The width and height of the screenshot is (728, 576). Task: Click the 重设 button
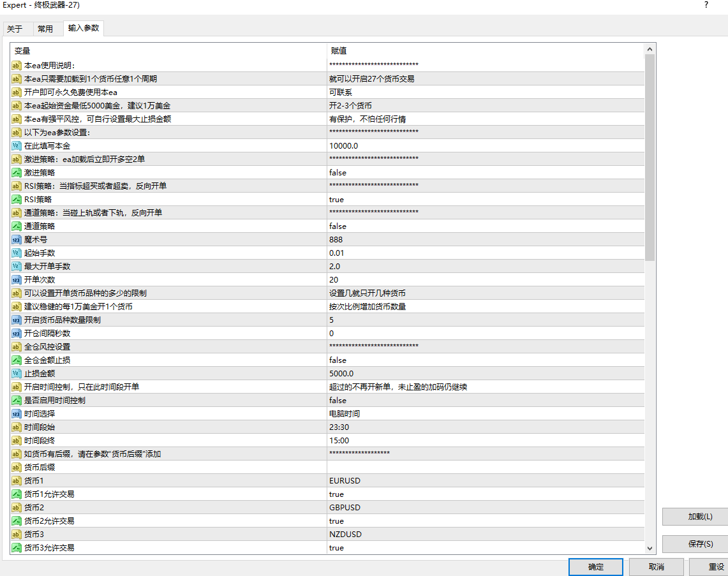[709, 566]
